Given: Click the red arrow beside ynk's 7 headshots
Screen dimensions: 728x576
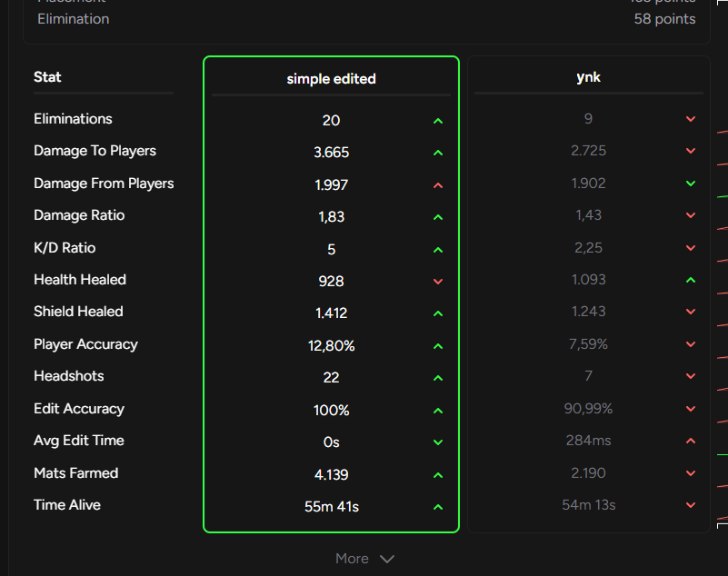Looking at the screenshot, I should coord(691,376).
